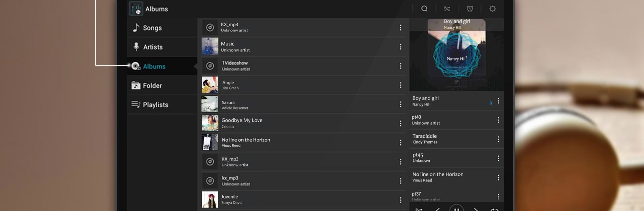Screen dimensions: 644x211
Task: Open the Songs section
Action: 152,28
